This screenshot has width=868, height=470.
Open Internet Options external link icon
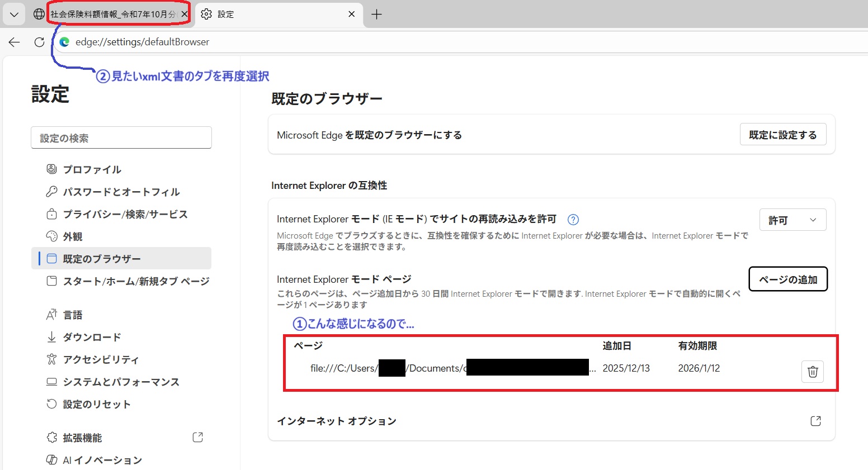815,421
